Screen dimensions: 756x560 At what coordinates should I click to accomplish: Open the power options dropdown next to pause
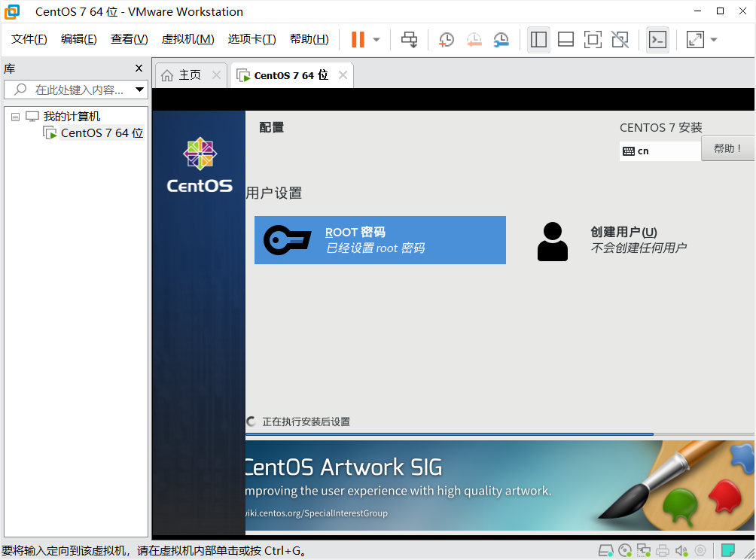point(376,40)
